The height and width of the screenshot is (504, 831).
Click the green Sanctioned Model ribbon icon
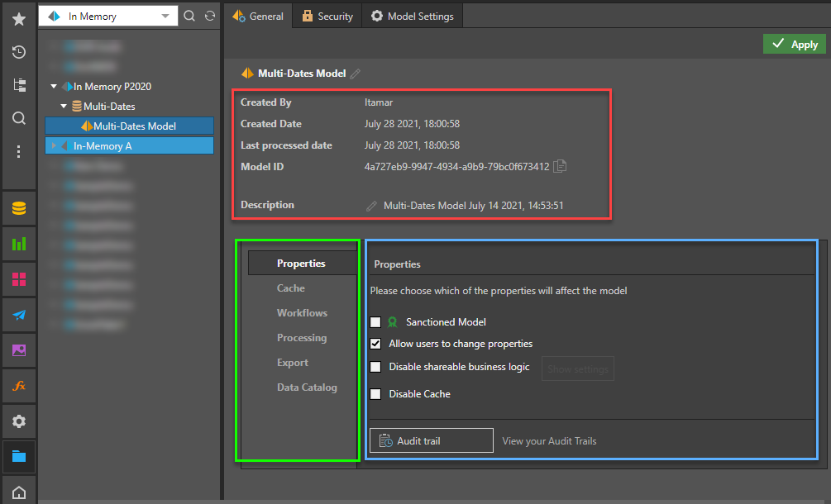point(392,322)
